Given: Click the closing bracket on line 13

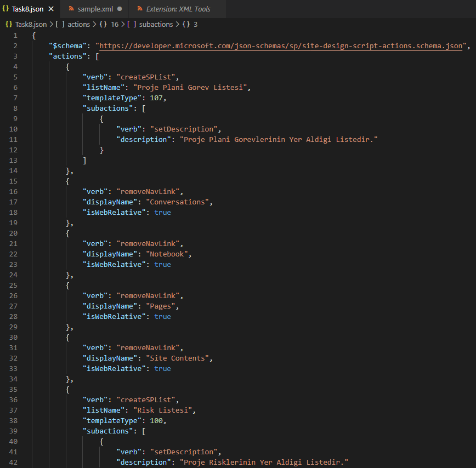Looking at the screenshot, I should coord(84,161).
